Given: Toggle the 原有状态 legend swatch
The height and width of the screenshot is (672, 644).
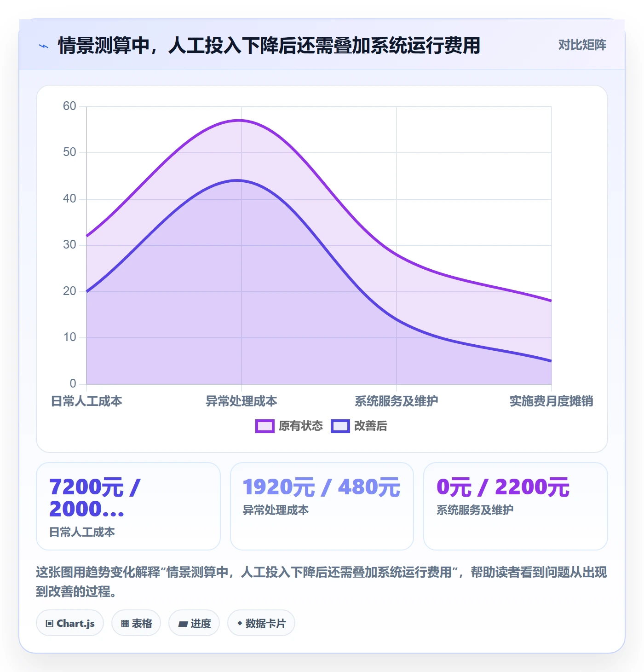Looking at the screenshot, I should (265, 426).
